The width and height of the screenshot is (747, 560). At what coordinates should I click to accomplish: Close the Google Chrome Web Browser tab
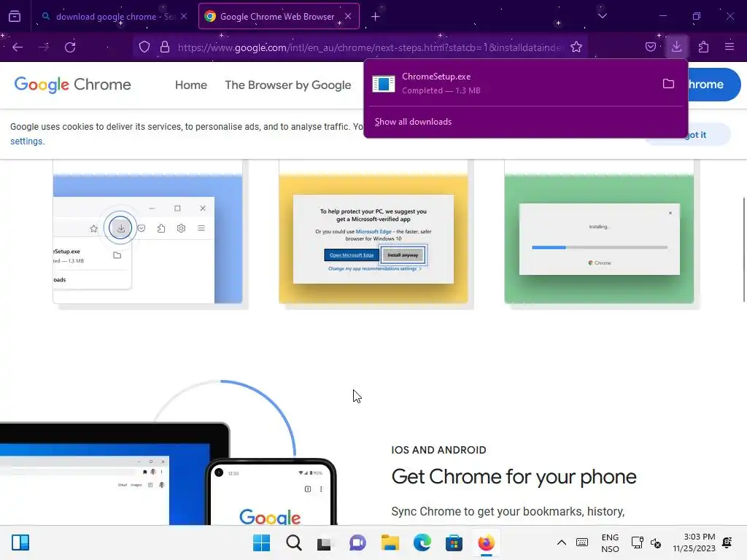tap(348, 16)
